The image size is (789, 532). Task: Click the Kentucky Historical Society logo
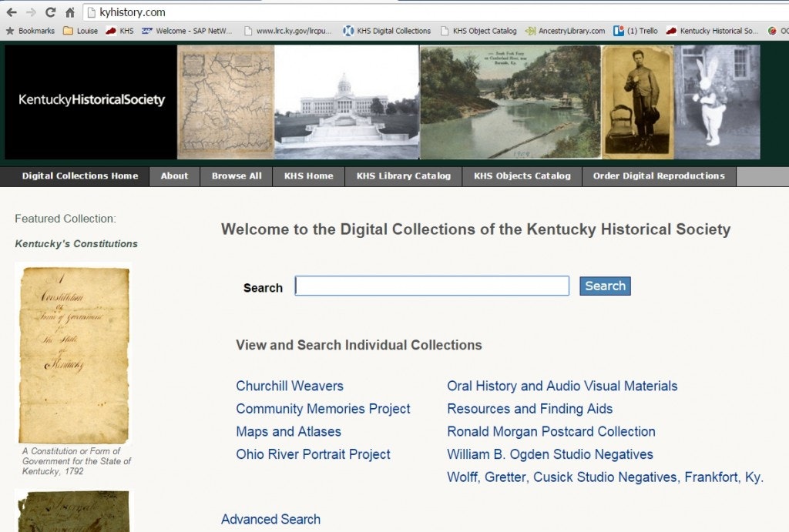(91, 100)
